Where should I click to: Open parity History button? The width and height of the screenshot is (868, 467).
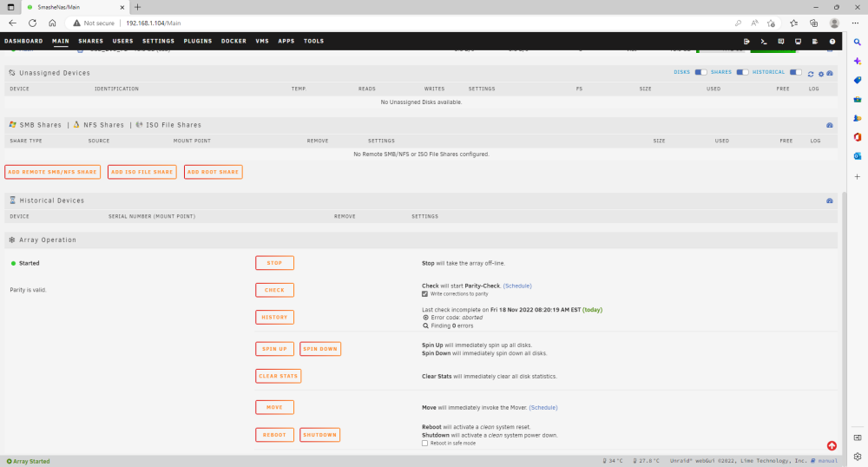pos(274,317)
